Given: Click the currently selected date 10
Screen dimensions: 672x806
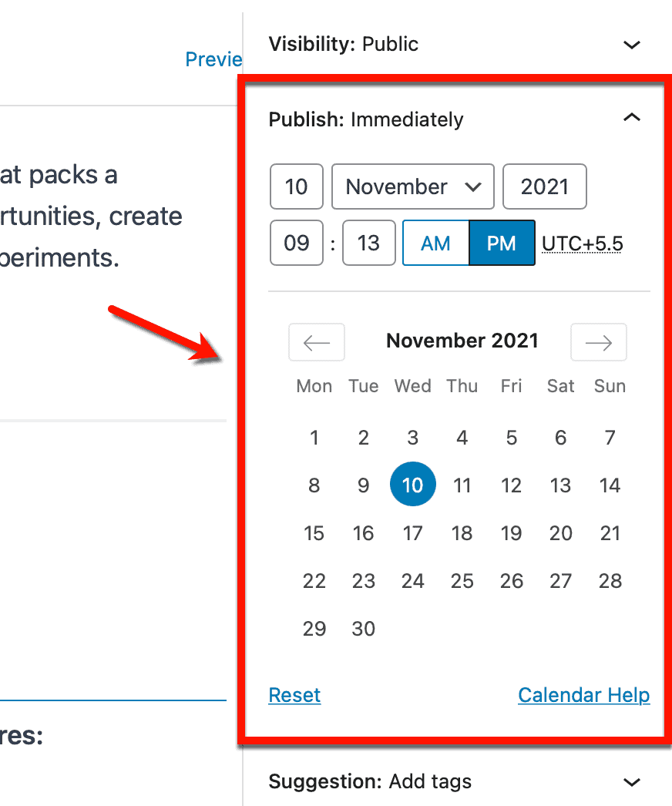Looking at the screenshot, I should coord(412,484).
